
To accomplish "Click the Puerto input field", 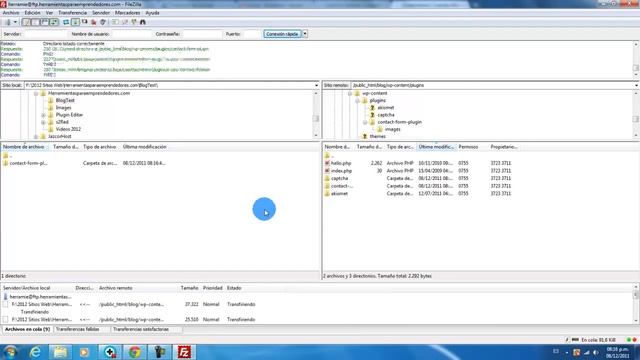I will [251, 34].
